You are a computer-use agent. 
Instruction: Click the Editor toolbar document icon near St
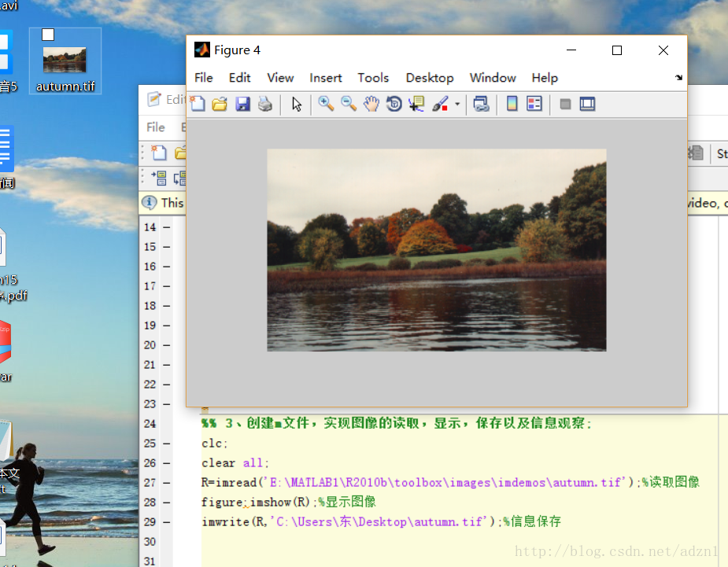(695, 153)
